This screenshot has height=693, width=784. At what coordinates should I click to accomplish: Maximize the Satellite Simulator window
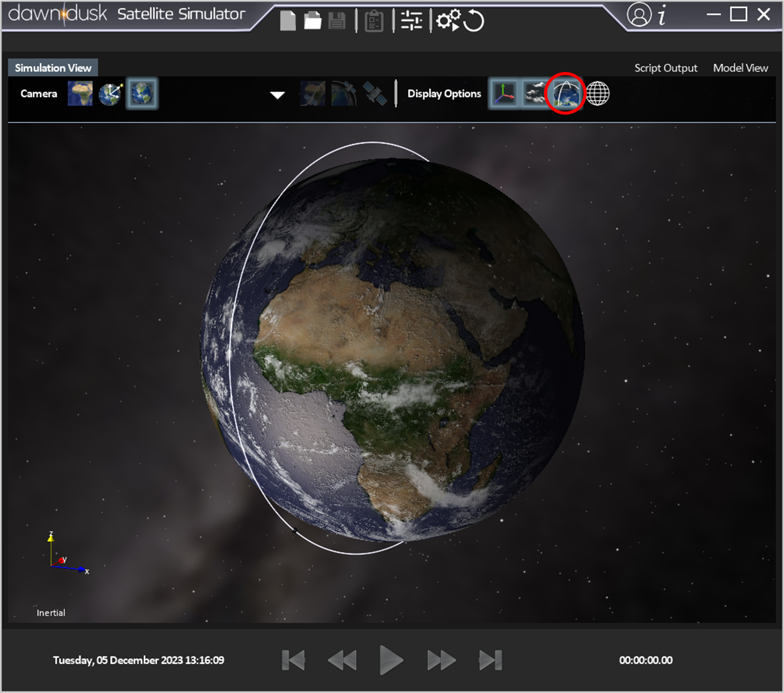[738, 14]
